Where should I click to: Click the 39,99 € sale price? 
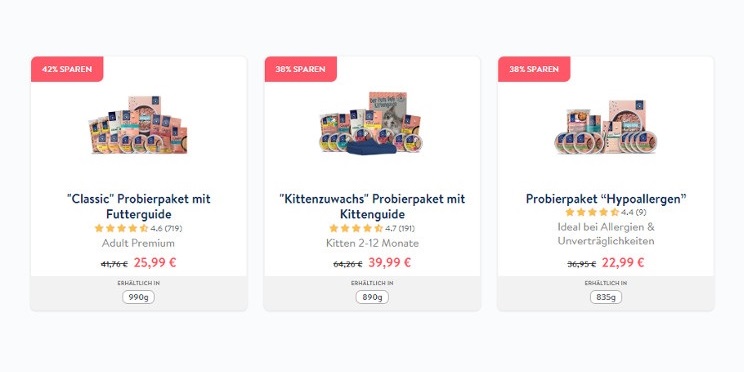tap(390, 262)
